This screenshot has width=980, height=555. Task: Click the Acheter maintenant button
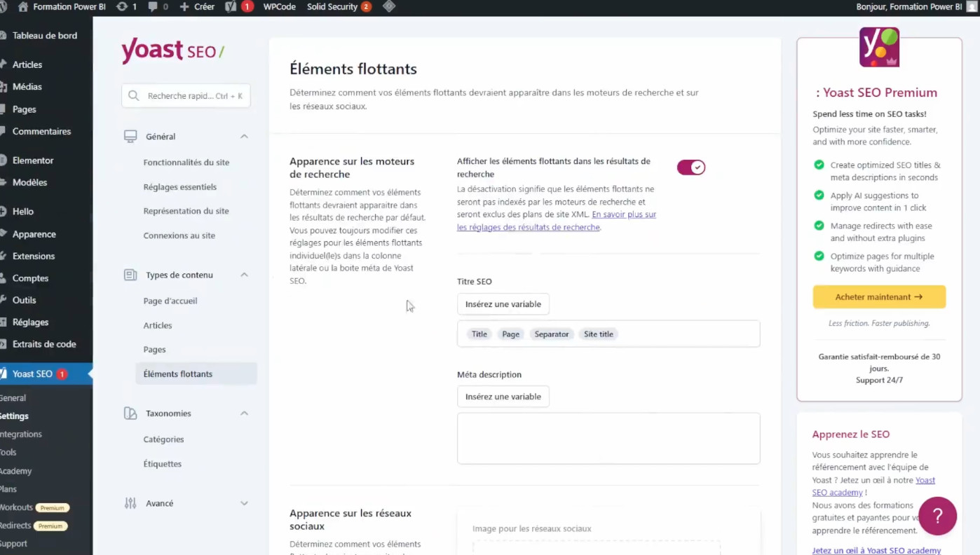pos(879,297)
